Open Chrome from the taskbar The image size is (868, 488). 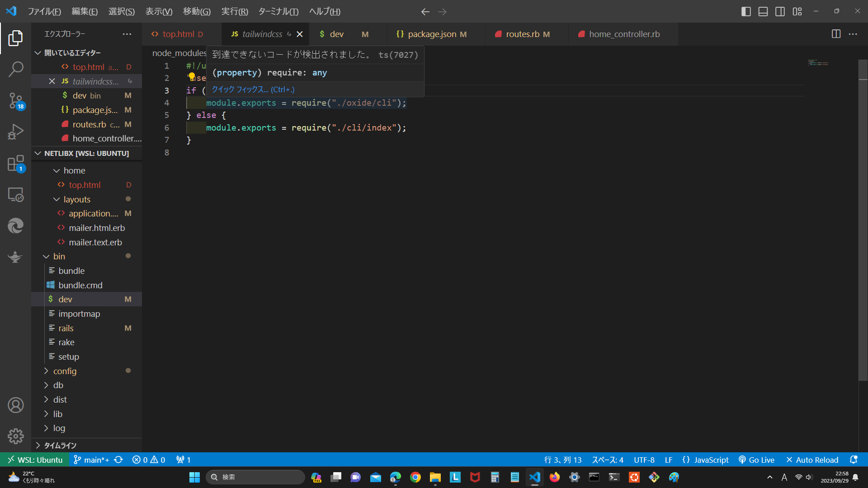pos(415,477)
